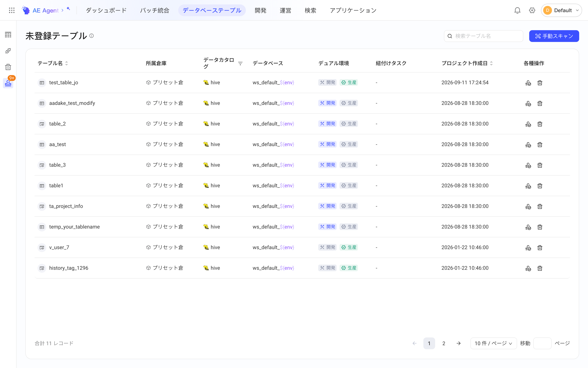Go to ダッシュボード tab
This screenshot has height=368, width=588.
(x=106, y=10)
